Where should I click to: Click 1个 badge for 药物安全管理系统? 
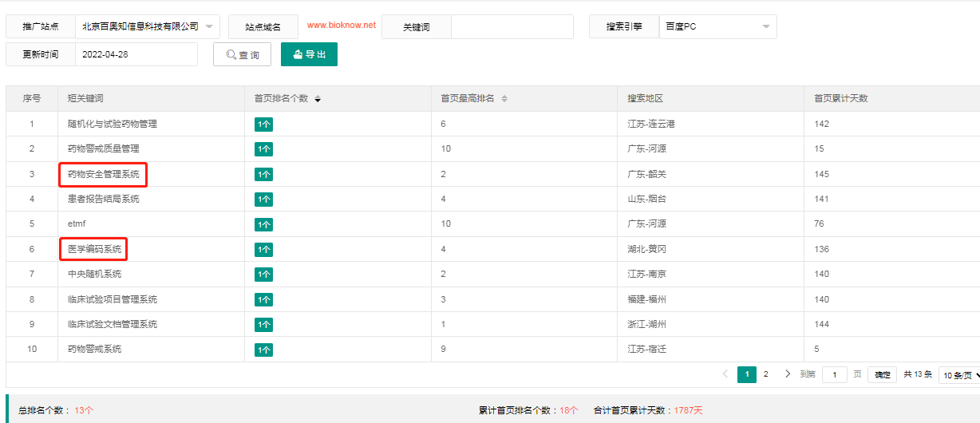(x=263, y=174)
